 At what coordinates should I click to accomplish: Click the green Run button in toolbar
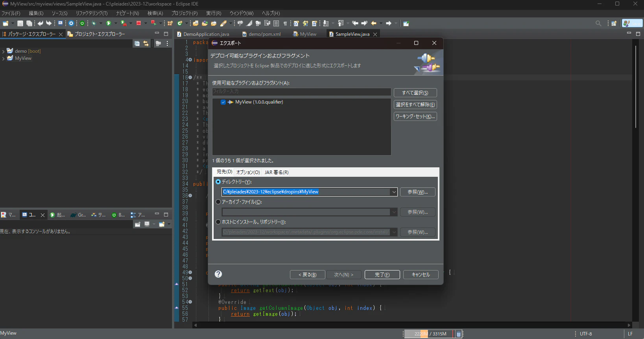(x=109, y=24)
